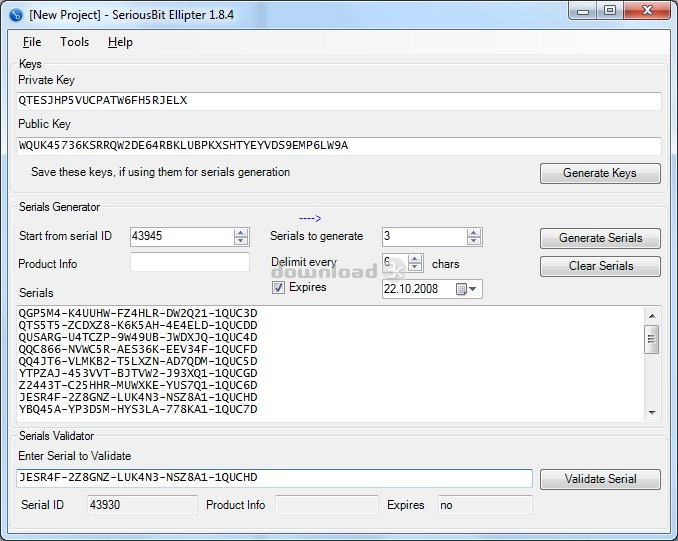Clear Serials using its button
Image resolution: width=678 pixels, height=541 pixels.
coord(600,266)
